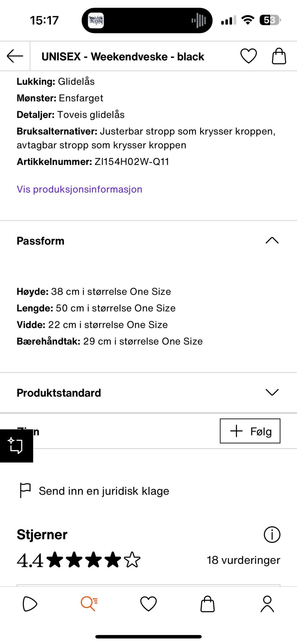Expand the Produktstandard section chevron
297x644 pixels.
pos(272,392)
